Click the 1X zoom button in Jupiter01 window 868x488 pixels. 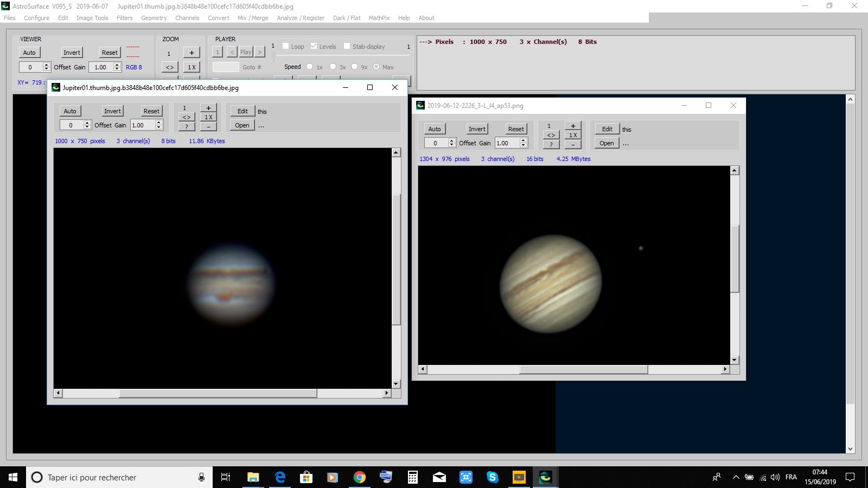coord(208,117)
